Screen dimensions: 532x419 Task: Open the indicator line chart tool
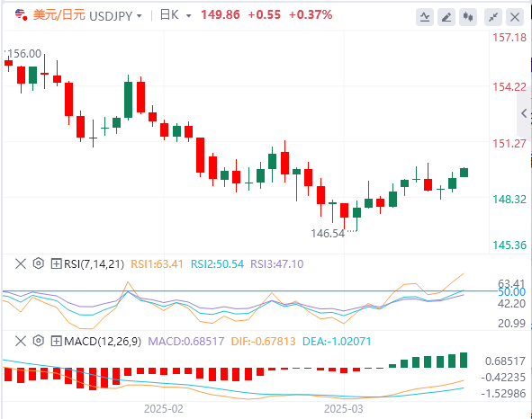425,16
